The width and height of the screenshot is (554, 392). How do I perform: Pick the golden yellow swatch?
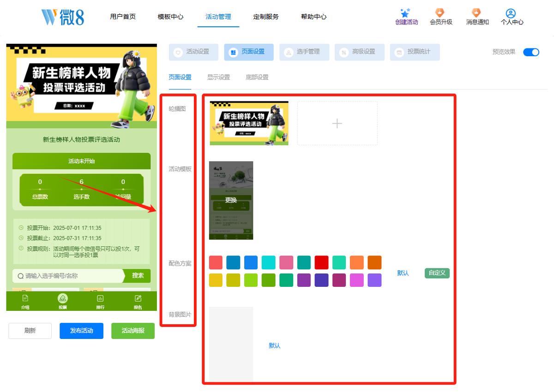pyautogui.click(x=216, y=280)
